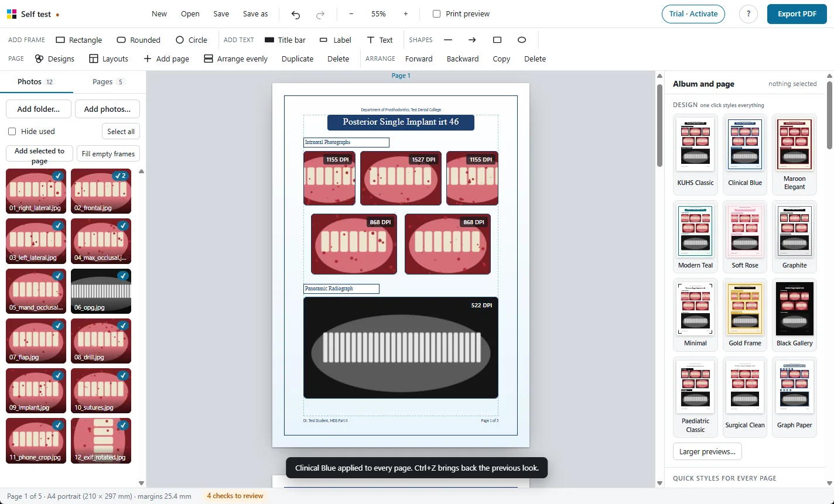Select the rectangle shape tool
The height and width of the screenshot is (504, 834).
(x=497, y=40)
